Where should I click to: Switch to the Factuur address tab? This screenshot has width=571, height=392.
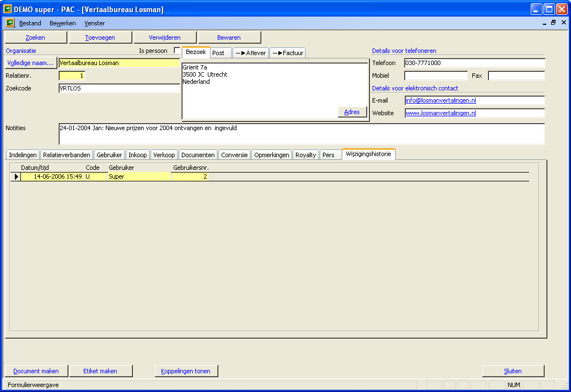click(287, 53)
